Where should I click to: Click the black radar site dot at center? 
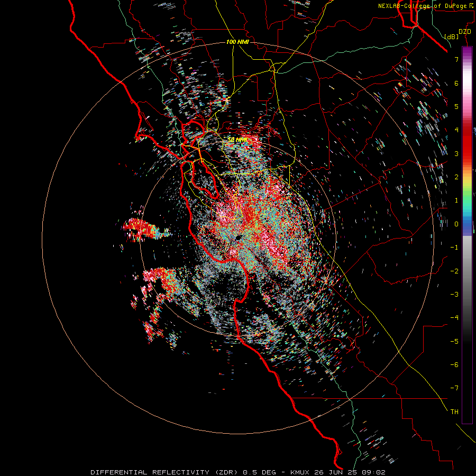coord(239,237)
